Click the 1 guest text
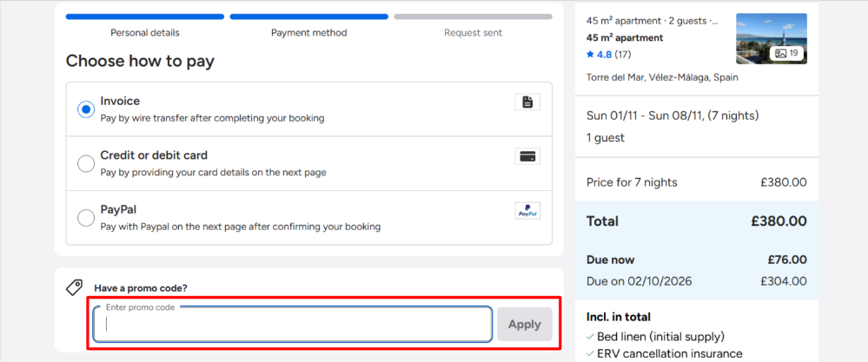868x362 pixels. point(605,138)
